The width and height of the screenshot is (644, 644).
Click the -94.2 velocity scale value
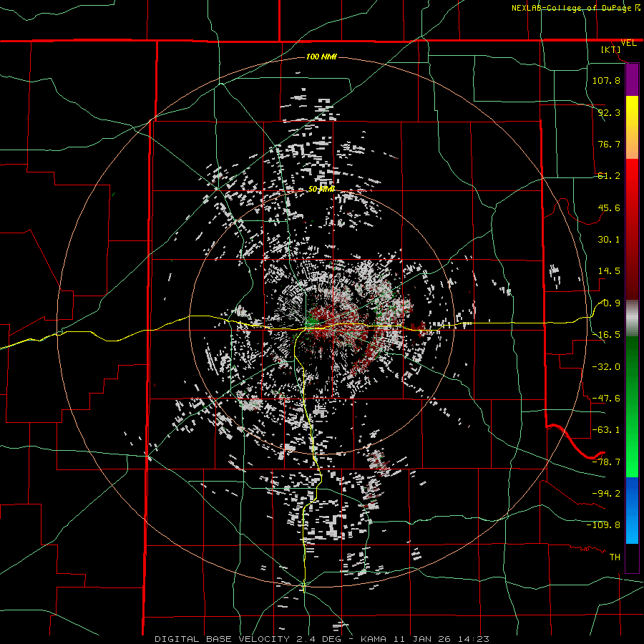(606, 494)
